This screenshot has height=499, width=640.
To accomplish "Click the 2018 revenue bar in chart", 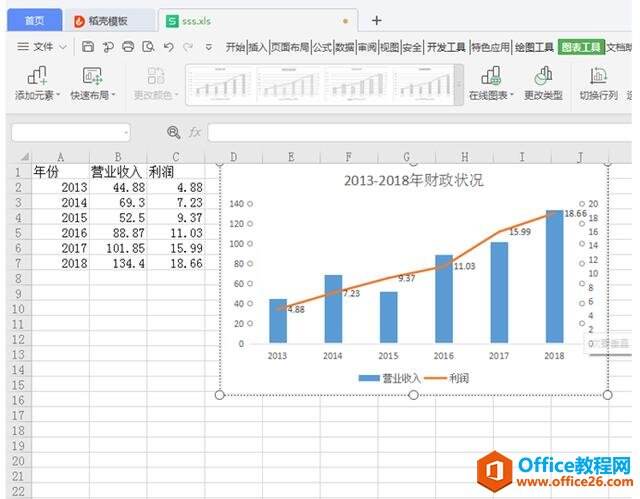I will [554, 277].
